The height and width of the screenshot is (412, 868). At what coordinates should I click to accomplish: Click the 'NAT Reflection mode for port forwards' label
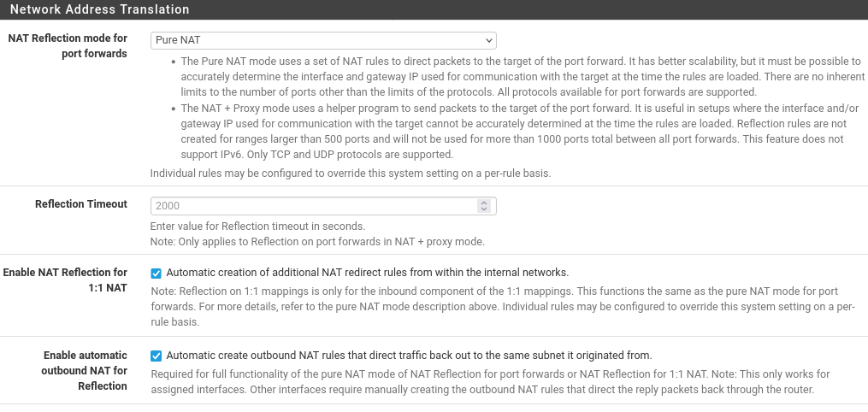68,46
